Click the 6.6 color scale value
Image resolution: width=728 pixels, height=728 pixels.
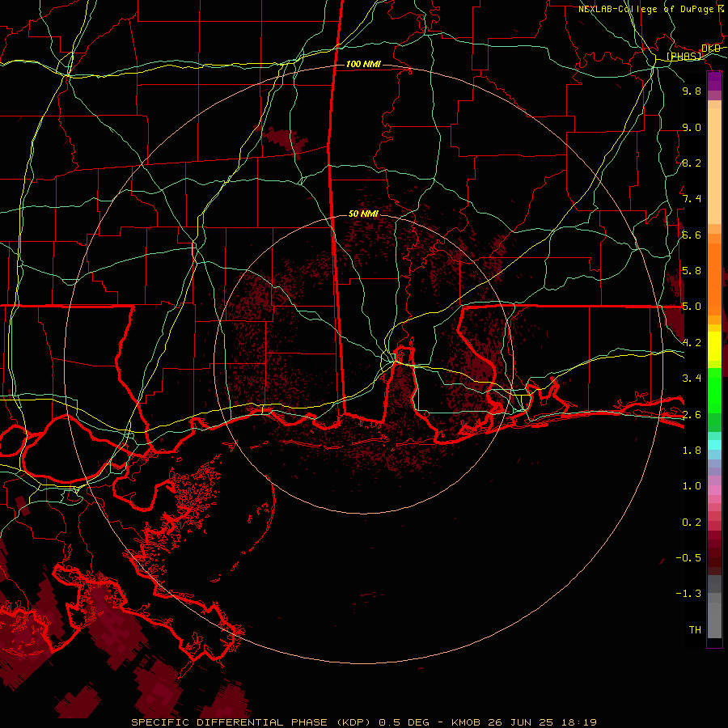(692, 235)
